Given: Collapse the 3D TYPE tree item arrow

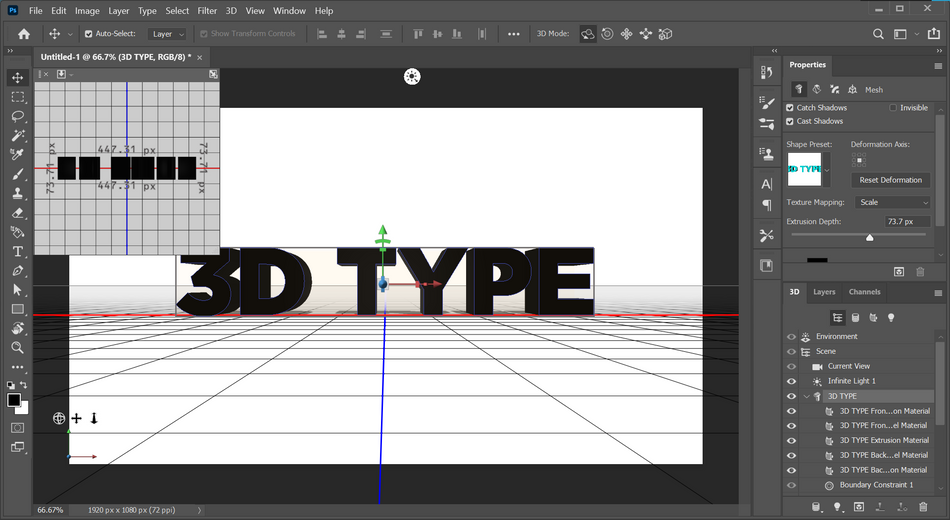Looking at the screenshot, I should click(806, 396).
